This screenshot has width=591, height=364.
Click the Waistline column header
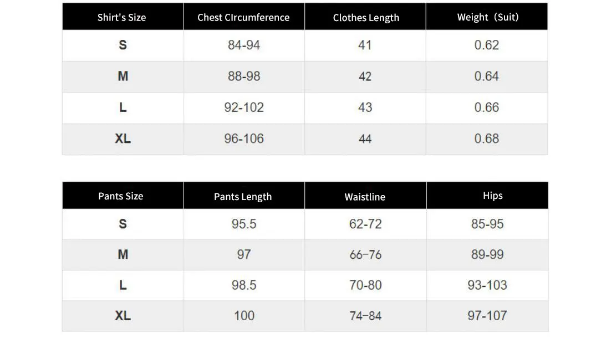[x=365, y=197]
